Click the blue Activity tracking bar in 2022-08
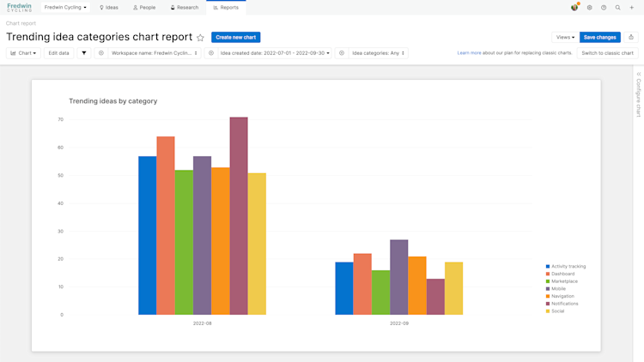644x362 pixels. [148, 236]
